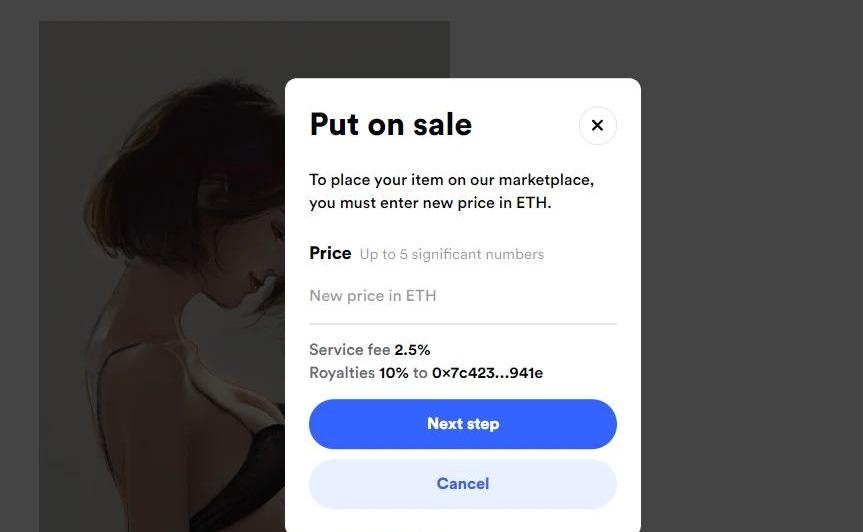Close the Put on sale dialog
The height and width of the screenshot is (532, 863).
tap(597, 125)
